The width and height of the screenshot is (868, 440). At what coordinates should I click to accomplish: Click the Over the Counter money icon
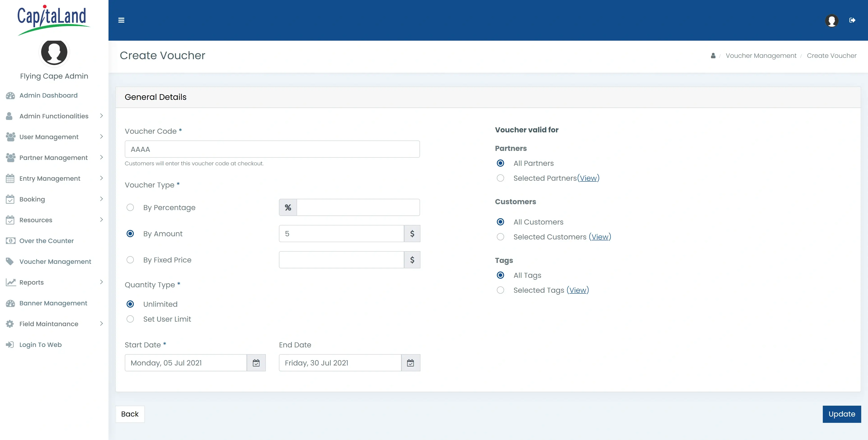(10, 240)
